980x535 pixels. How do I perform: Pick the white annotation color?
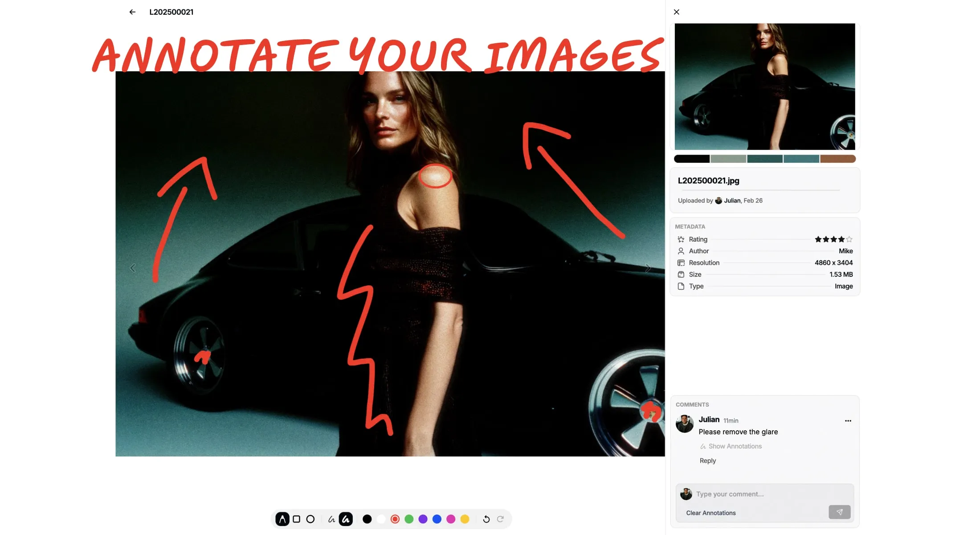[381, 519]
